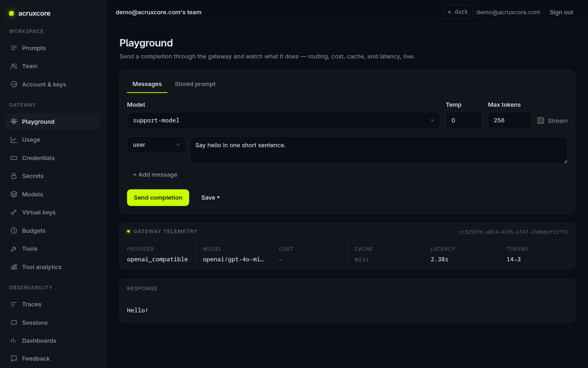This screenshot has width=588, height=368.
Task: Click the telemetry request ID text
Action: [x=513, y=232]
